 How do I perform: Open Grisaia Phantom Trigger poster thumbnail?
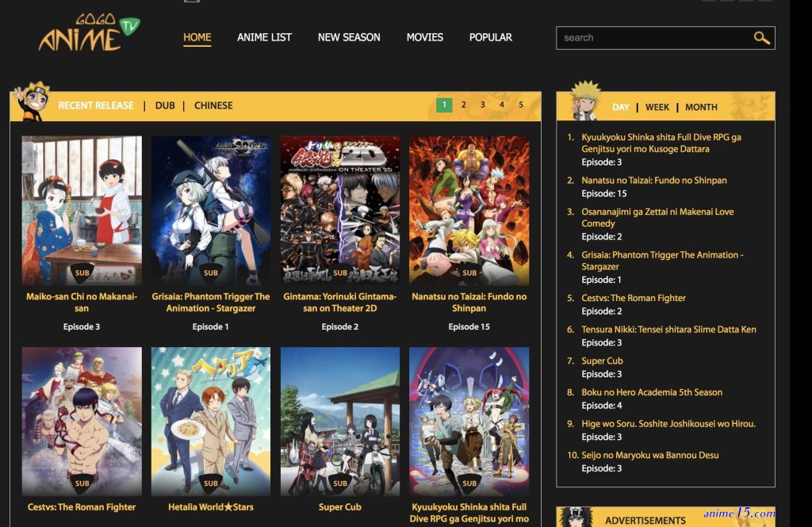211,210
